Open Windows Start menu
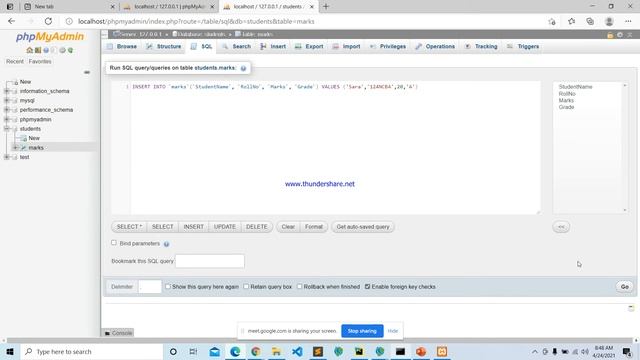This screenshot has width=640, height=360. point(10,351)
